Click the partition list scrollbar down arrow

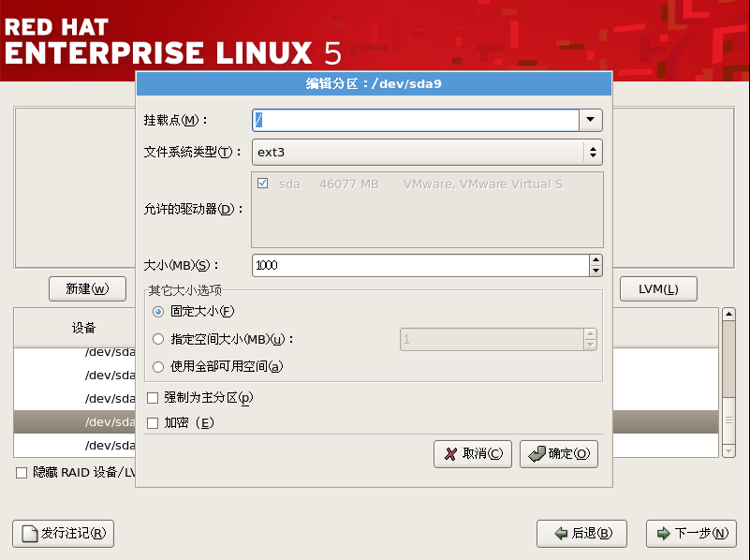pos(728,451)
